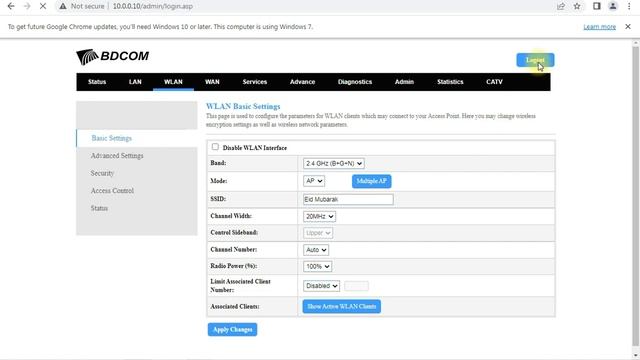640x360 pixels.
Task: Click the WLAN Basic Settings heading
Action: [x=243, y=107]
